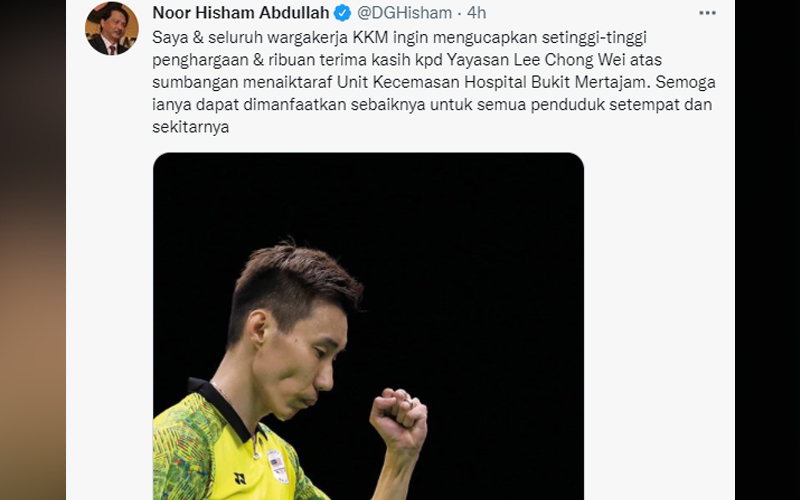Screen dimensions: 800x500
Task: Click the clenched fist in the photo
Action: click(399, 419)
